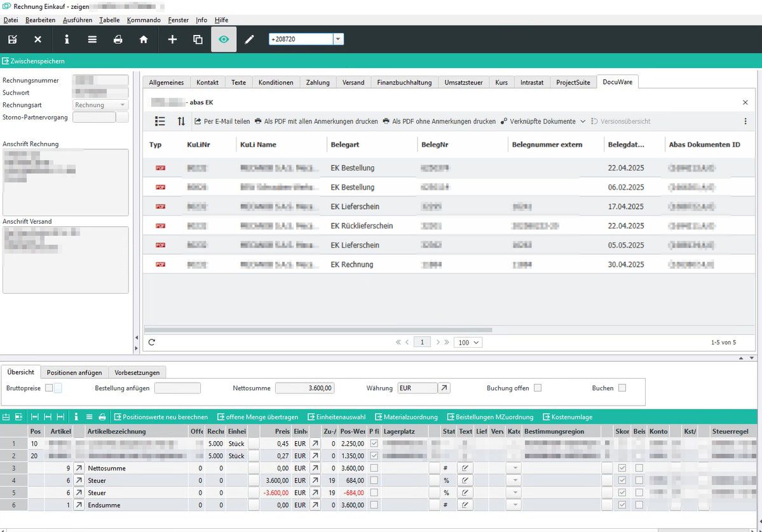Click the printer icon in the positions toolbar
Viewport: 762px width, 532px height.
click(102, 417)
